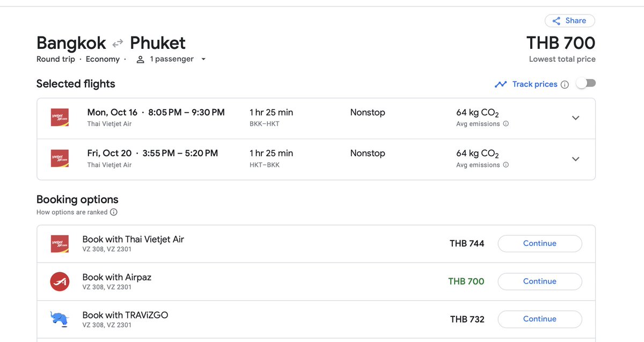Continue booking with Thai Vietjet Air

point(540,243)
